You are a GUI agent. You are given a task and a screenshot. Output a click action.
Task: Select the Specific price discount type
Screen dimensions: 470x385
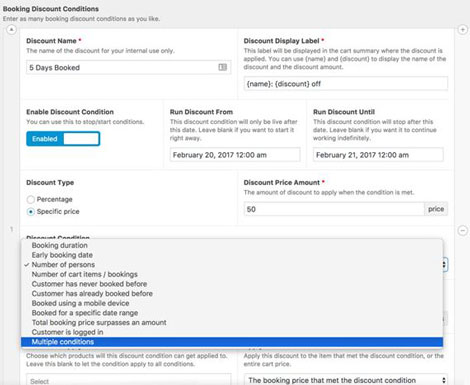(31, 212)
